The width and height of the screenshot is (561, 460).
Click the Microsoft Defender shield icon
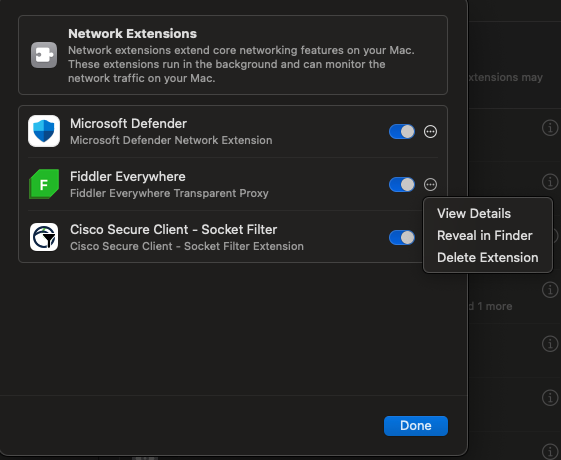(44, 131)
